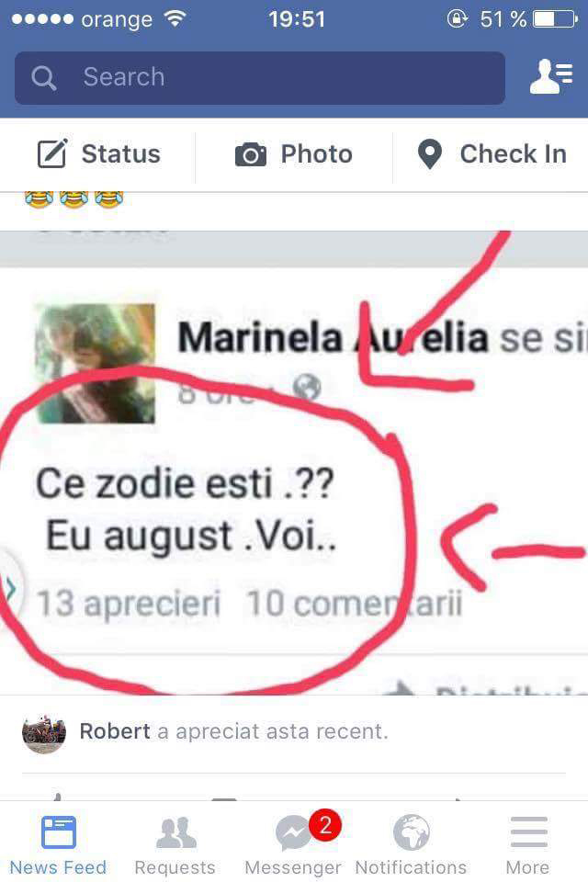The width and height of the screenshot is (588, 882).
Task: Tap the magnifying glass search icon
Action: point(43,77)
